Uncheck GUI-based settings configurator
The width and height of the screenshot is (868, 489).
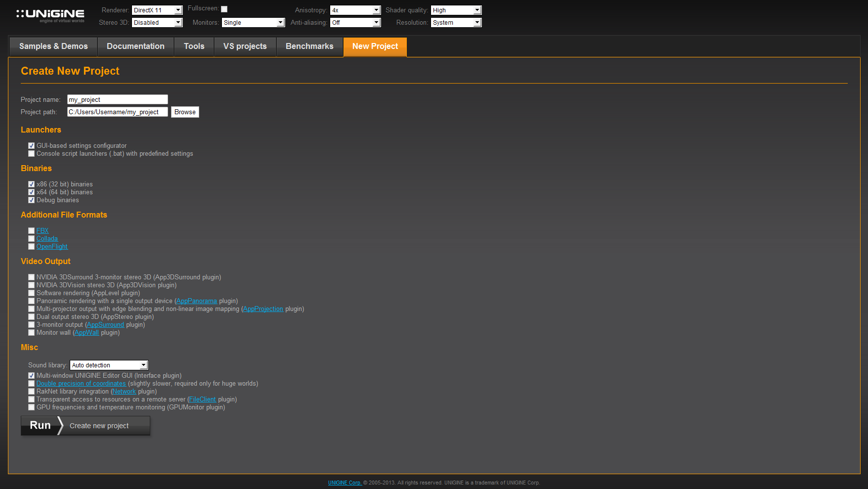[32, 145]
